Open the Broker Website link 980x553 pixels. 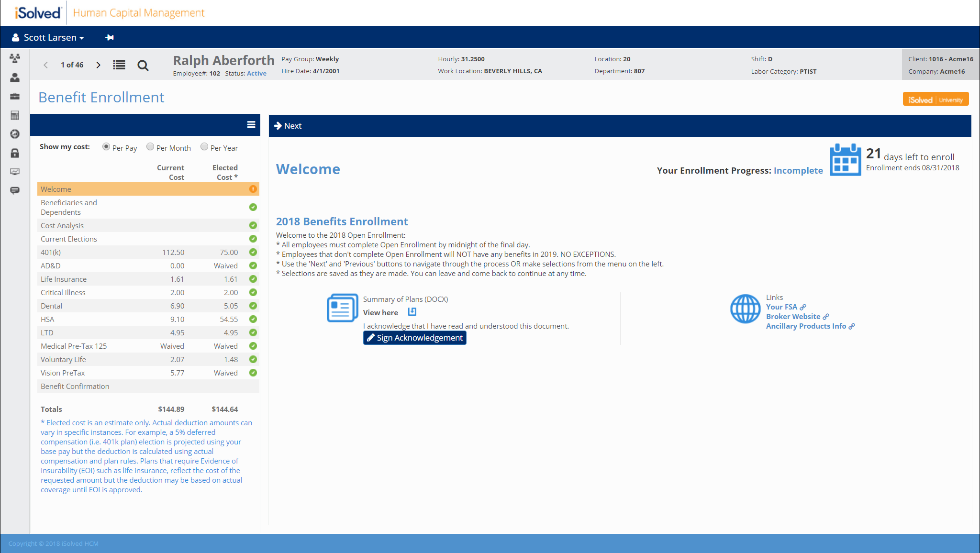[793, 316]
